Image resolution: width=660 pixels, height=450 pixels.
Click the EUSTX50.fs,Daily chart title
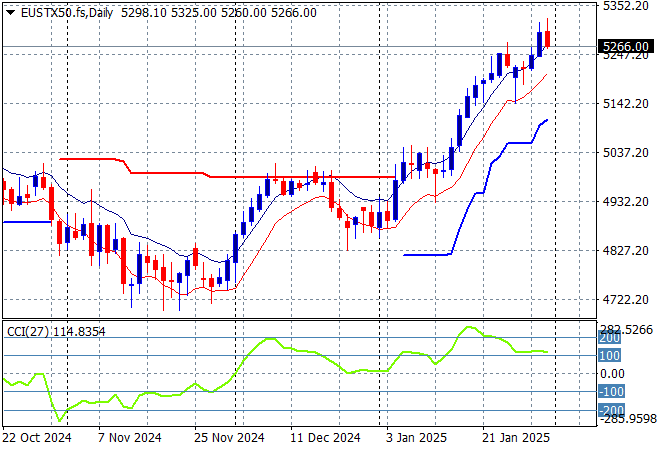tap(61, 12)
